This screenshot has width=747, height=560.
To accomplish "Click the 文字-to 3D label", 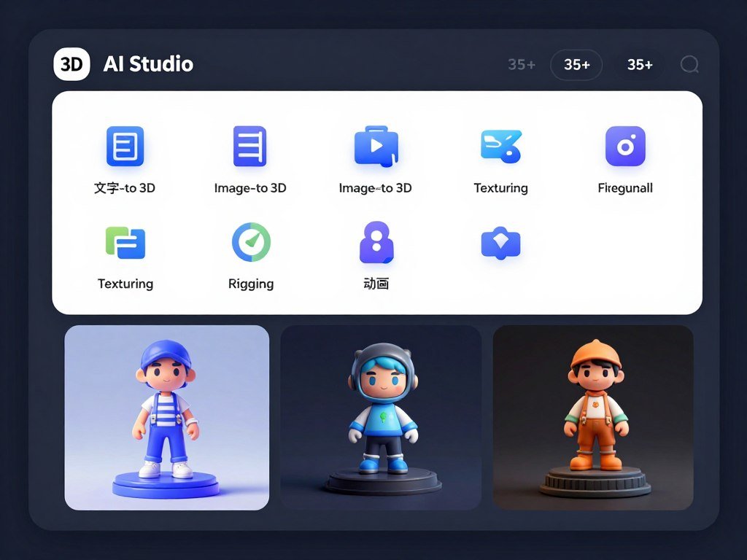I will tap(125, 188).
